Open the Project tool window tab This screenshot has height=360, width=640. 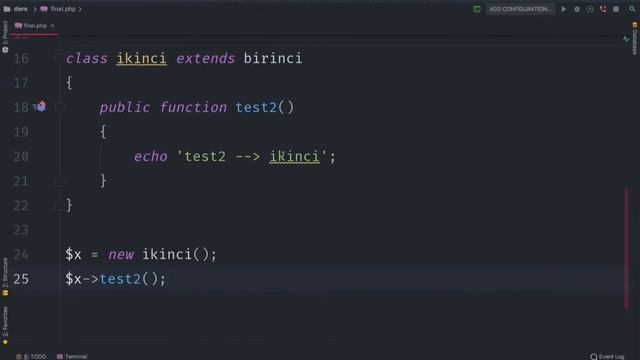point(5,37)
